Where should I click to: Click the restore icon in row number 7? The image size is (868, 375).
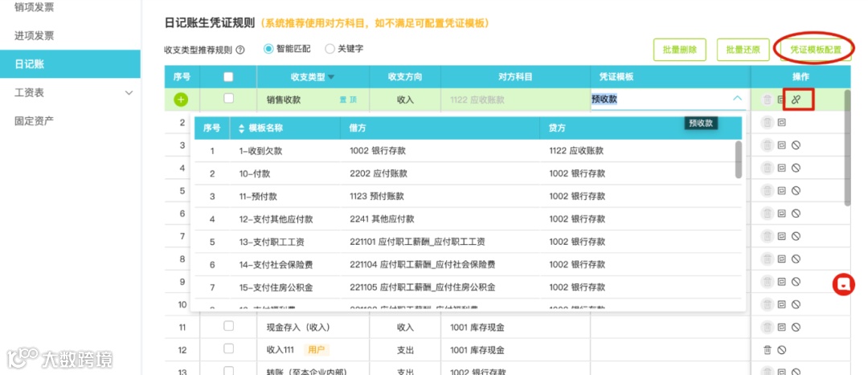782,236
